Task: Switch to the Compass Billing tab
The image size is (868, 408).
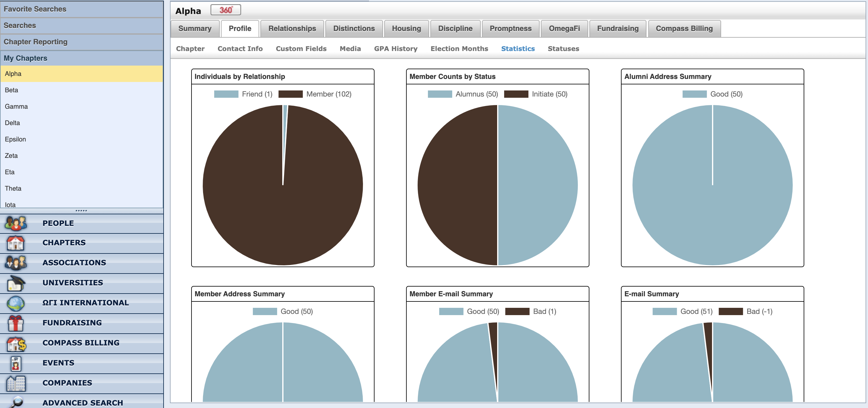Action: click(684, 29)
